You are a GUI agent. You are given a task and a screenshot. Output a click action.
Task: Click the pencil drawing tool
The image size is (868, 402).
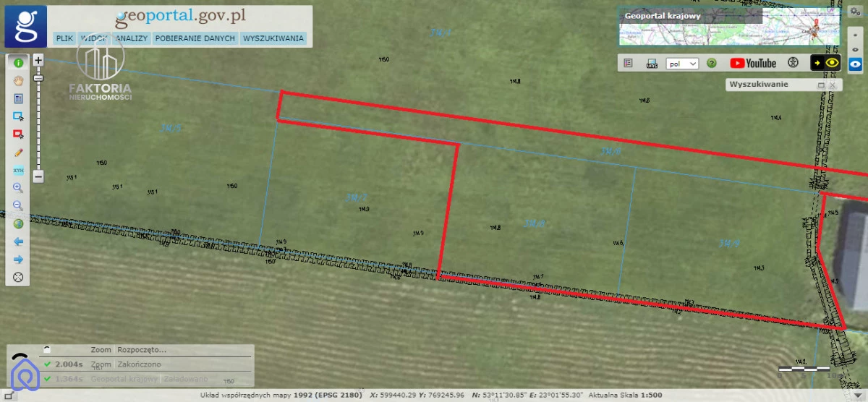point(19,153)
